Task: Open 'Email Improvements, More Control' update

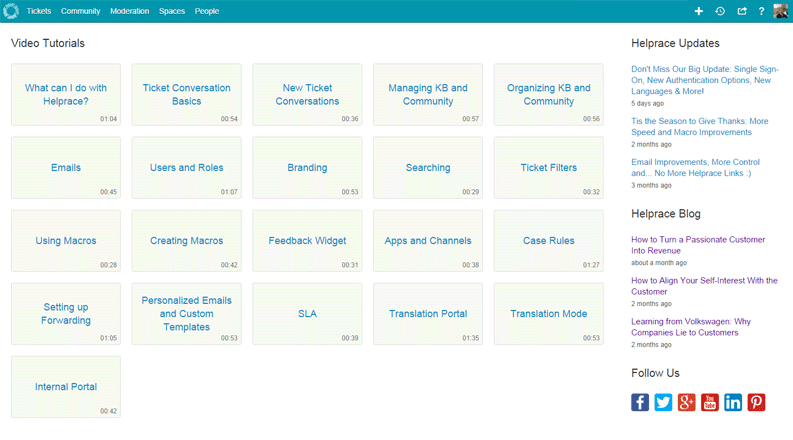Action: tap(695, 167)
